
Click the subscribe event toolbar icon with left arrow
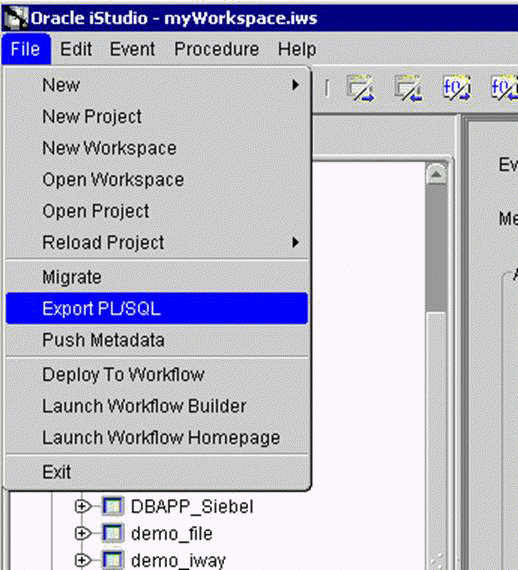click(408, 88)
